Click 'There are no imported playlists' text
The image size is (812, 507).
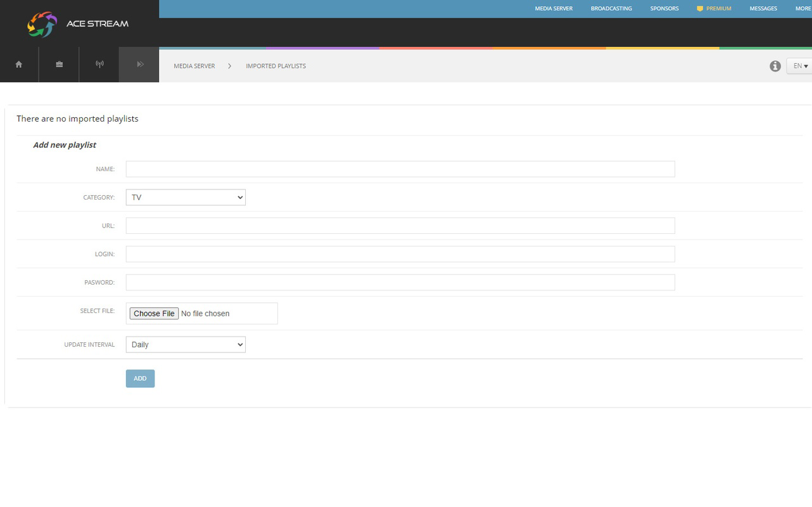(77, 119)
